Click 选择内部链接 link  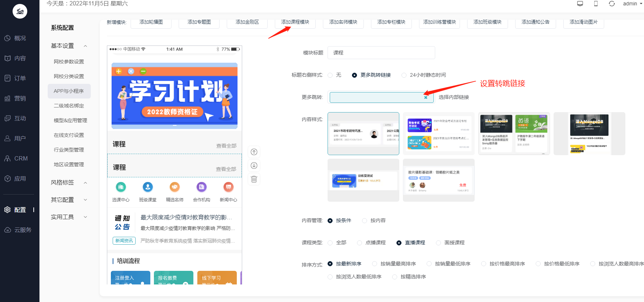pos(453,97)
